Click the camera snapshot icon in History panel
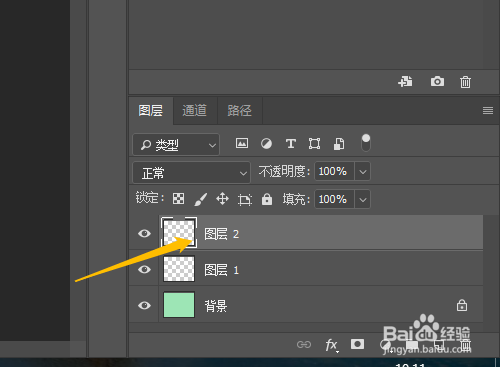Screen dimensions: 500x367 [437, 81]
